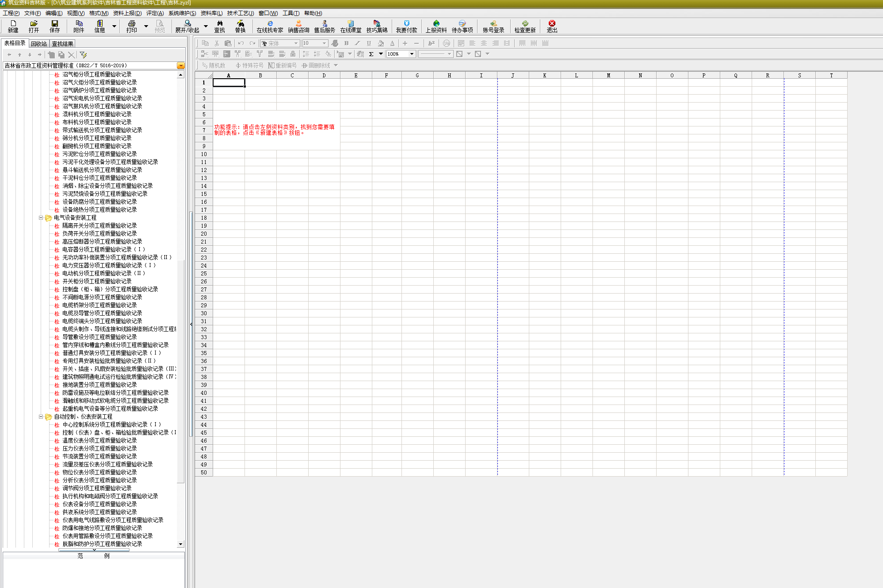Open the 资料上报(D) menu
Screen dimensions: 883x588
127,13
